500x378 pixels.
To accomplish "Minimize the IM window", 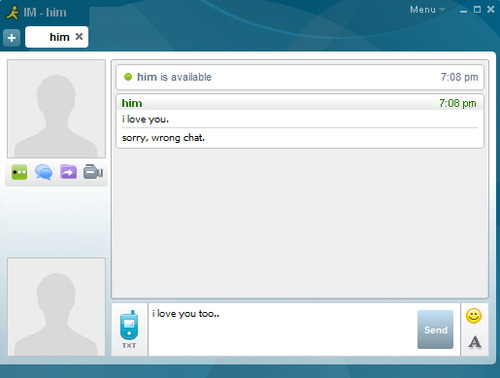I will click(463, 11).
